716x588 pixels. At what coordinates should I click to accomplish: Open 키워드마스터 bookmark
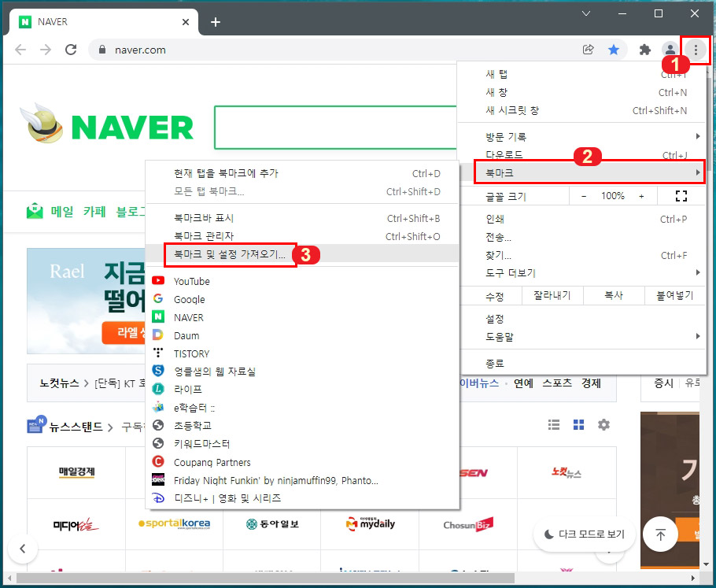tap(301, 444)
